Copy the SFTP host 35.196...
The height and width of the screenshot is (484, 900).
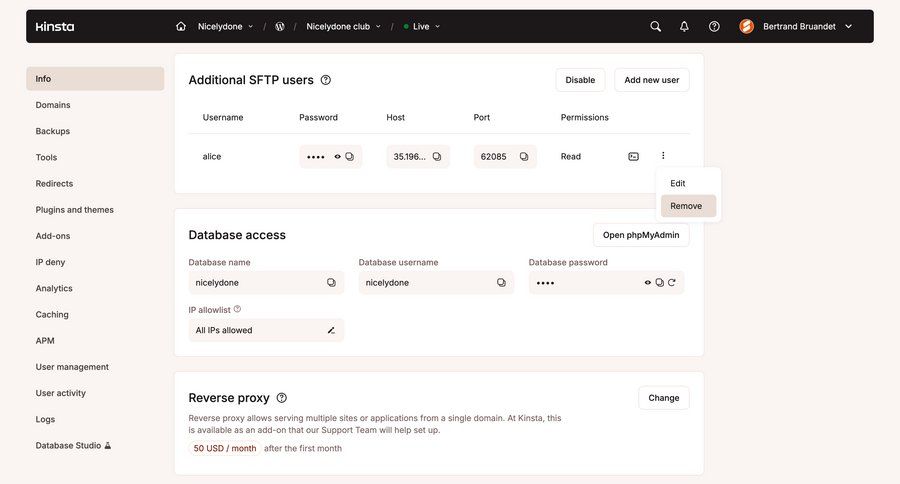pyautogui.click(x=437, y=156)
